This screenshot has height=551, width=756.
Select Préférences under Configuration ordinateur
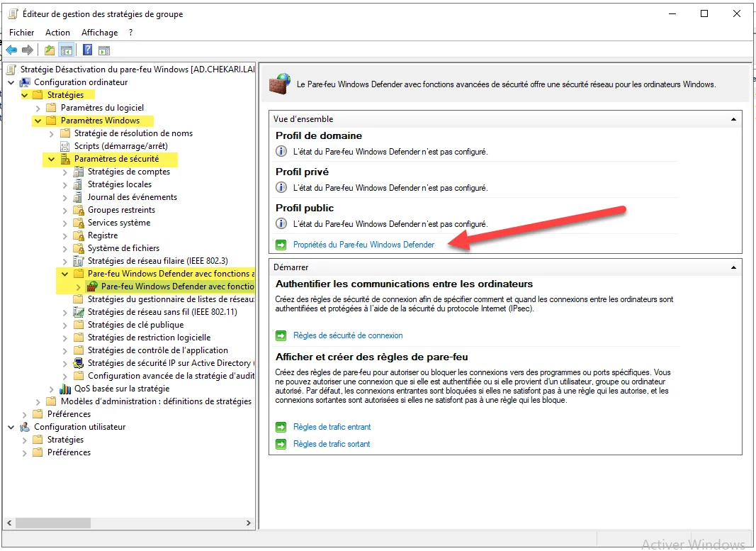click(x=69, y=414)
